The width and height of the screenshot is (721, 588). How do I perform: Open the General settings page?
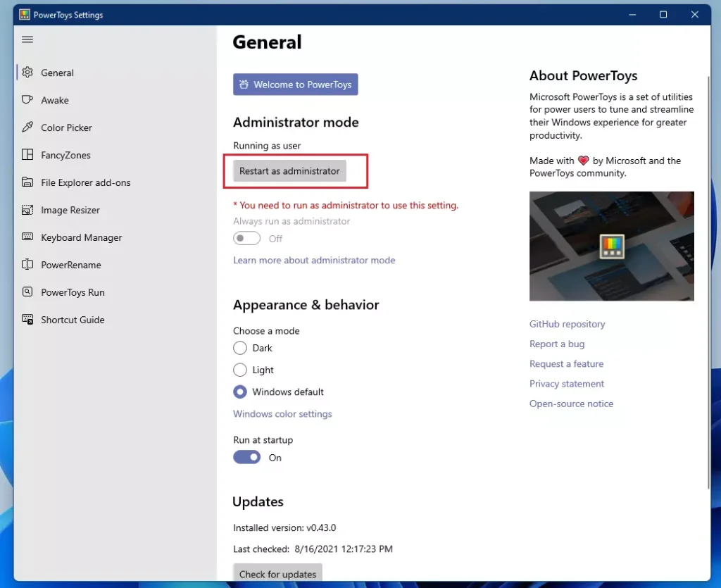pyautogui.click(x=115, y=73)
